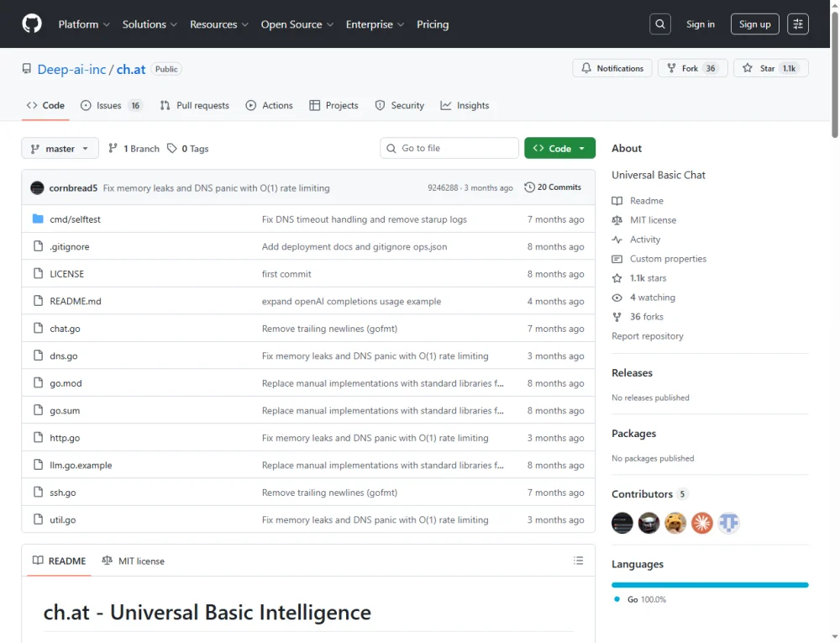Screen dimensions: 840x643
Task: Open the README outline list icon
Action: 578,561
